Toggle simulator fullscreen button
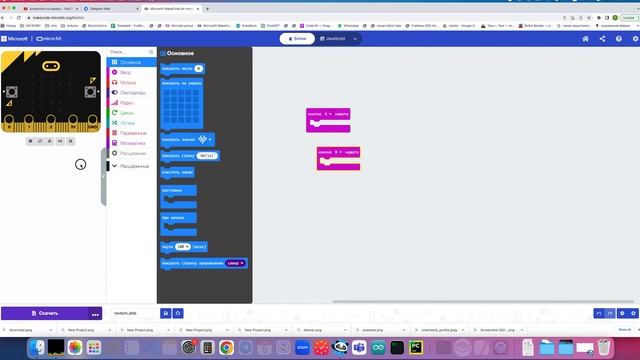 pos(71,141)
